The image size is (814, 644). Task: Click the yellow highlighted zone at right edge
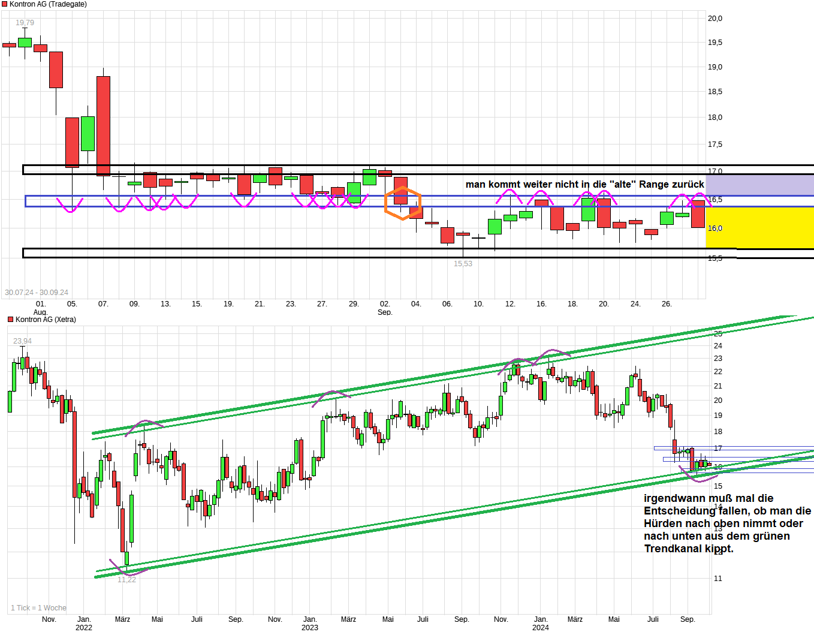(x=759, y=227)
